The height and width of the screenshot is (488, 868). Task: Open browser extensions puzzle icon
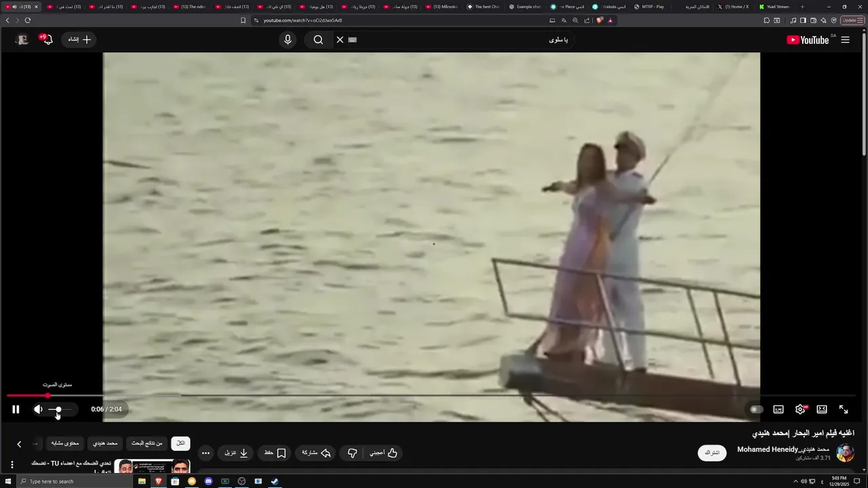(767, 20)
